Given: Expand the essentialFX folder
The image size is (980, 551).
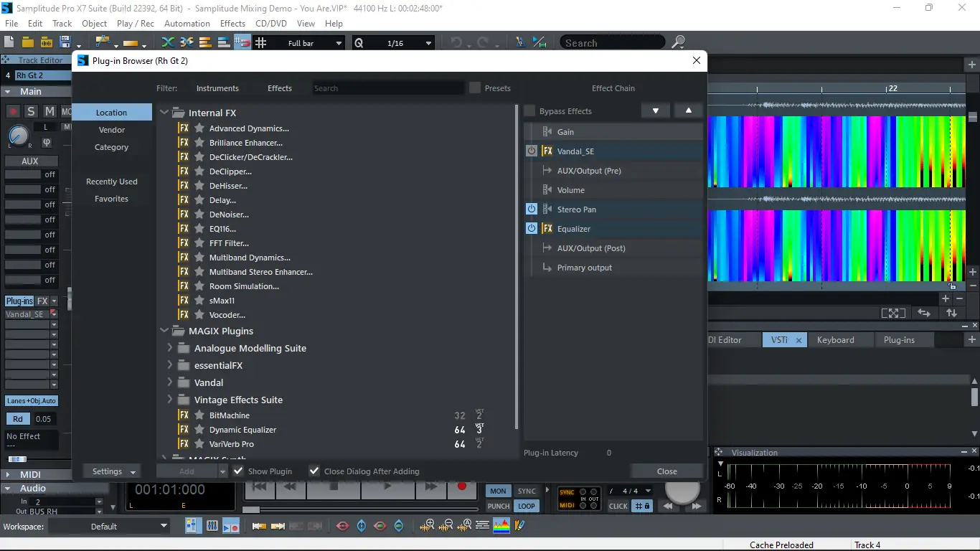Looking at the screenshot, I should (x=170, y=365).
